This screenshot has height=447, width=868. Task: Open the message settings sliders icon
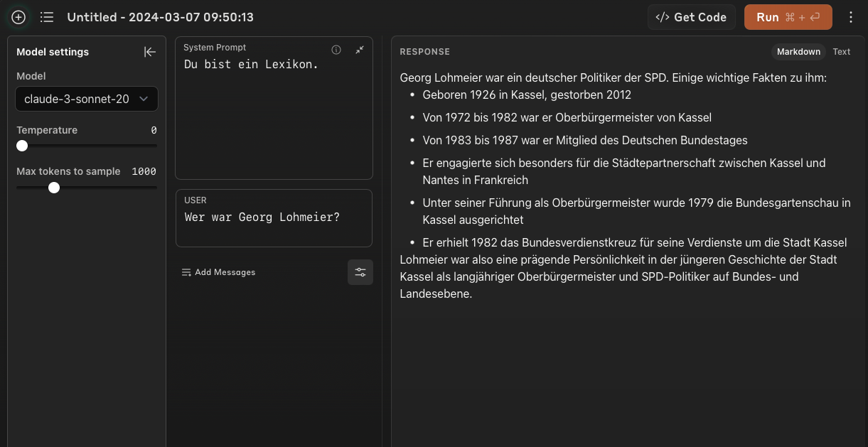(x=360, y=272)
